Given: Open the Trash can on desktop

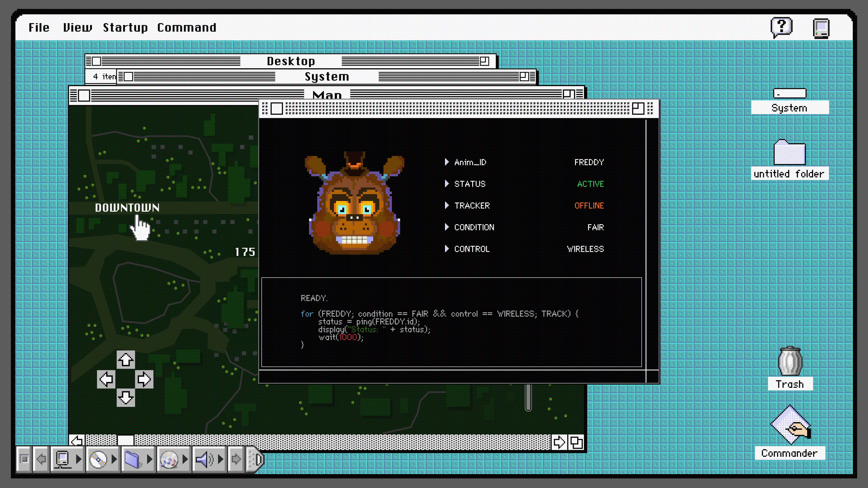Looking at the screenshot, I should point(790,361).
